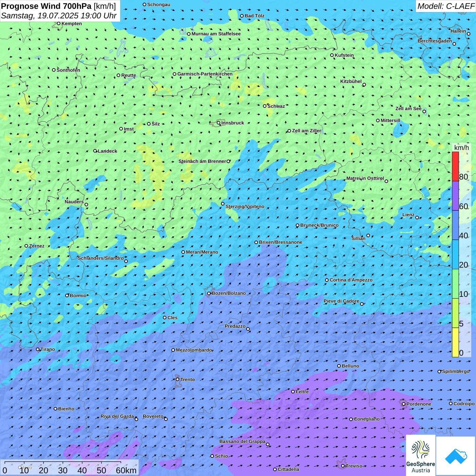Click the Berchtesgaden label
Screen dimensions: 476x476
[x=435, y=41]
